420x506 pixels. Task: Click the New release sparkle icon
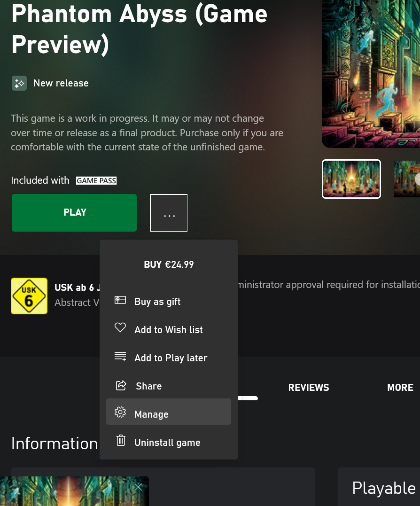(19, 83)
